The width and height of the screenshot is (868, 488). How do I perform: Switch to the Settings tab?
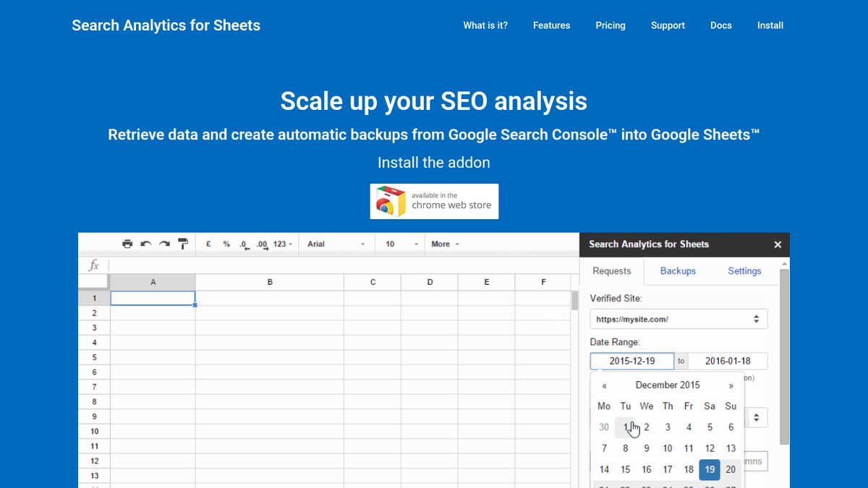[744, 270]
